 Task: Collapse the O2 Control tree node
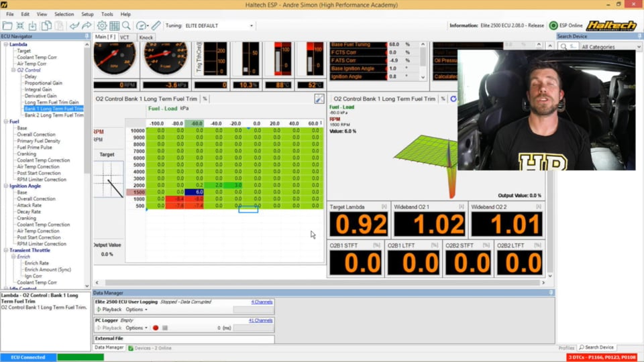click(x=13, y=70)
